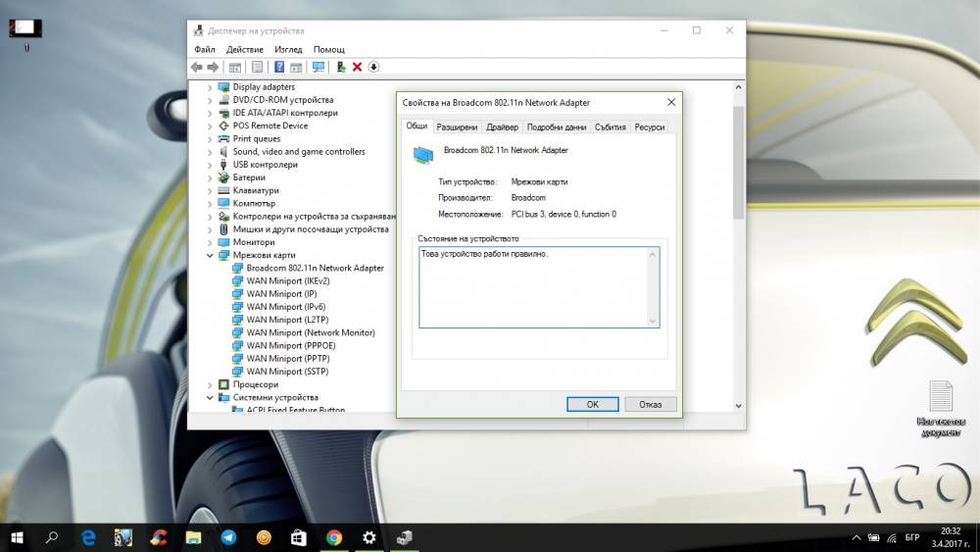Select the text document desktop icon

(941, 409)
